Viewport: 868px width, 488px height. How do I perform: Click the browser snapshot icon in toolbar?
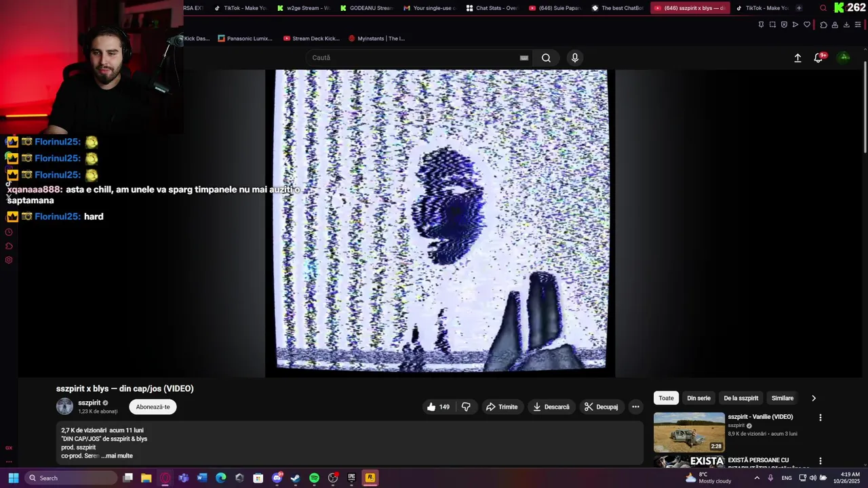[772, 25]
